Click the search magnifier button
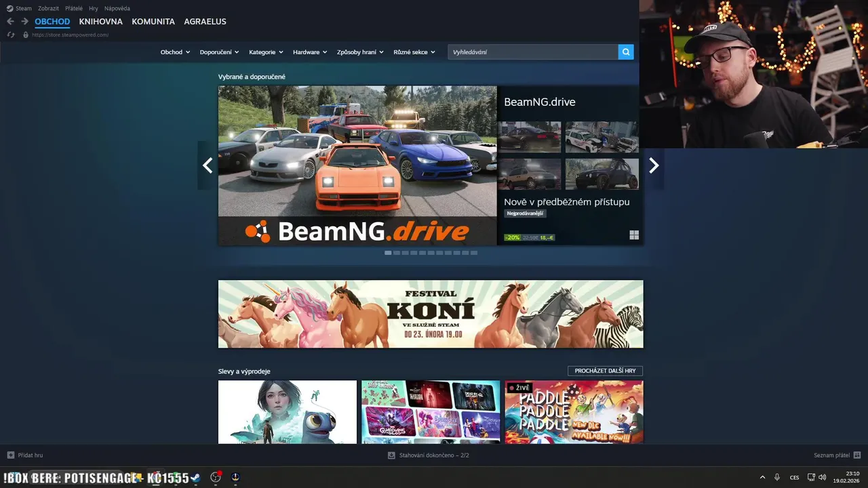Viewport: 868px width, 488px height. (x=626, y=52)
